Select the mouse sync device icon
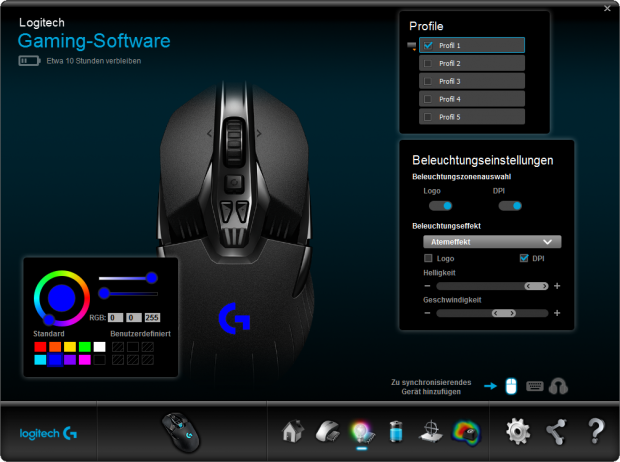620x462 pixels. coord(511,386)
